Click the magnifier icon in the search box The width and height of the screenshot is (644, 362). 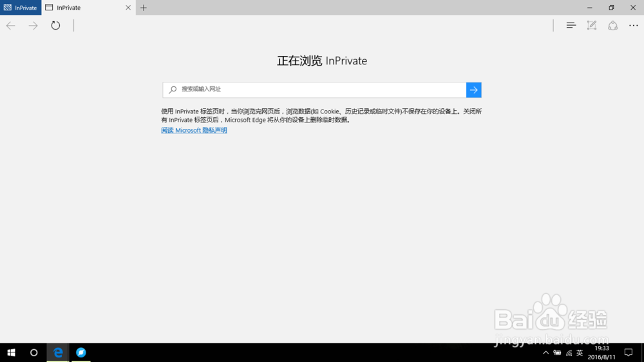(173, 89)
